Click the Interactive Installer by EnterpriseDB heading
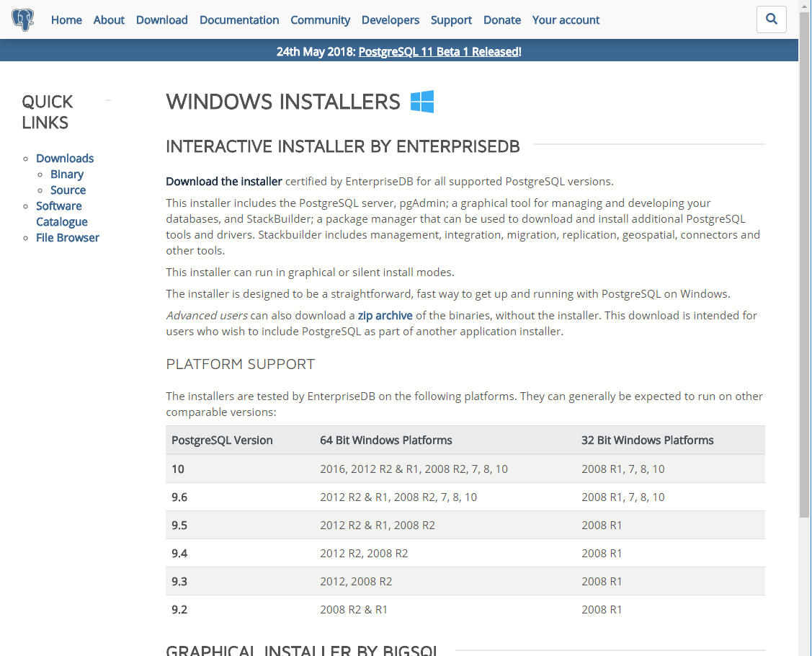Screen dimensions: 812x656 tap(343, 146)
